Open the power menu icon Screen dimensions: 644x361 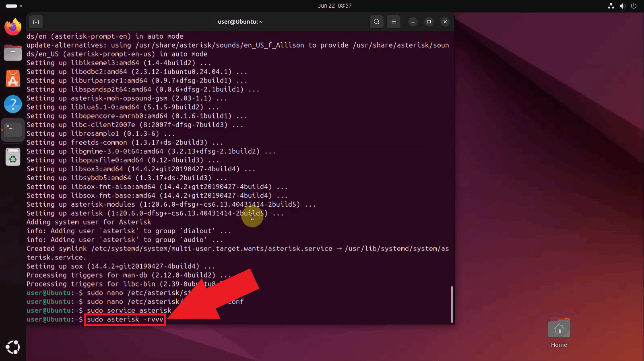[634, 6]
